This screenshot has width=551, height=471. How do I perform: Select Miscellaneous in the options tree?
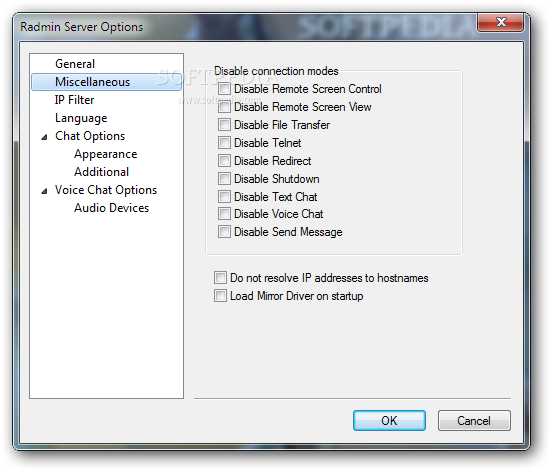click(x=92, y=82)
